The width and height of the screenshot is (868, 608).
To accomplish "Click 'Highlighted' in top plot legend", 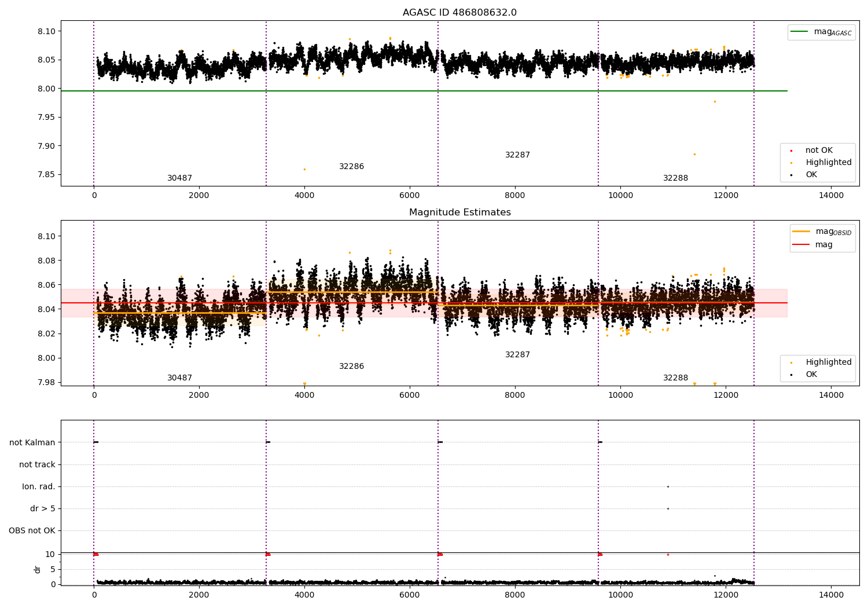I will 828,163.
